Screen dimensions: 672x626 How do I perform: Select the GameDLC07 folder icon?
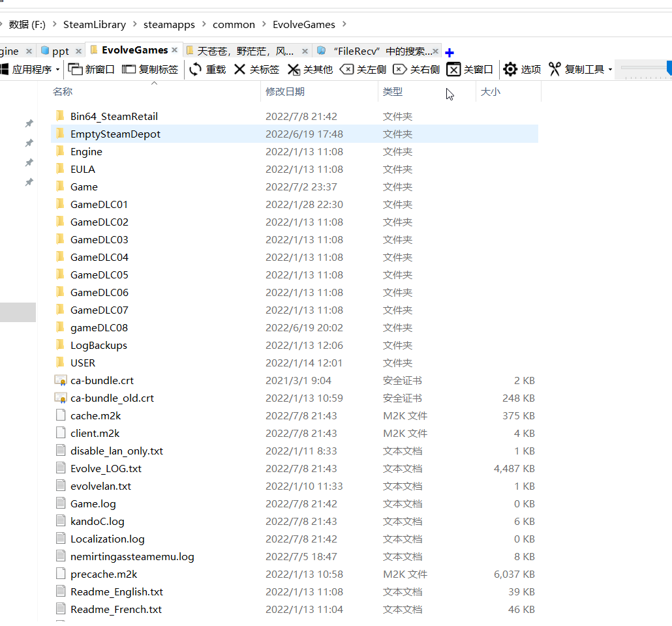tap(60, 309)
